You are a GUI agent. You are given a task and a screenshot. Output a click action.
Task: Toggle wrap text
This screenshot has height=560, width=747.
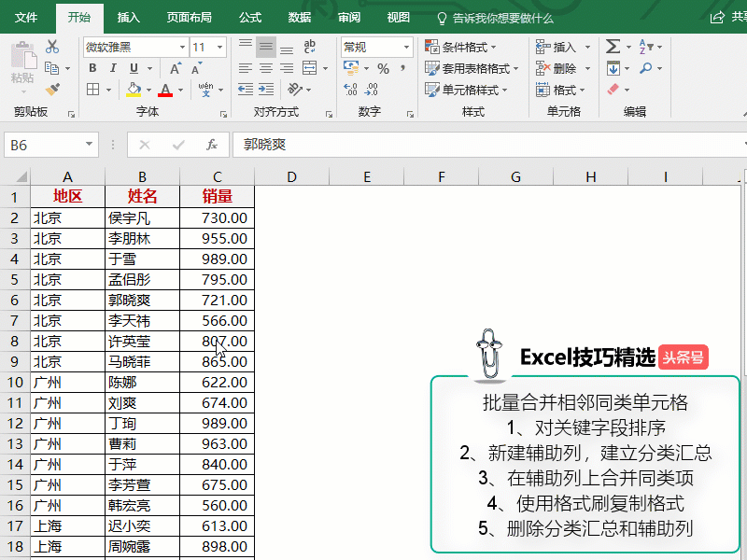pyautogui.click(x=309, y=47)
